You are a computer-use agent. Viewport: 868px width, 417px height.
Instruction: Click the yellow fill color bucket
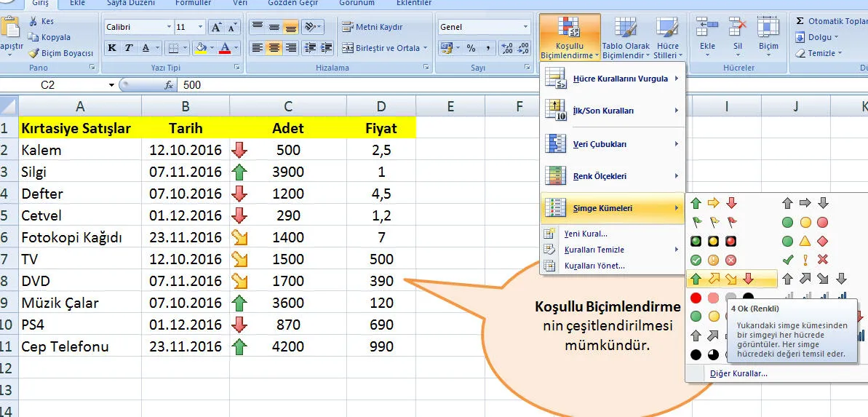tap(200, 48)
